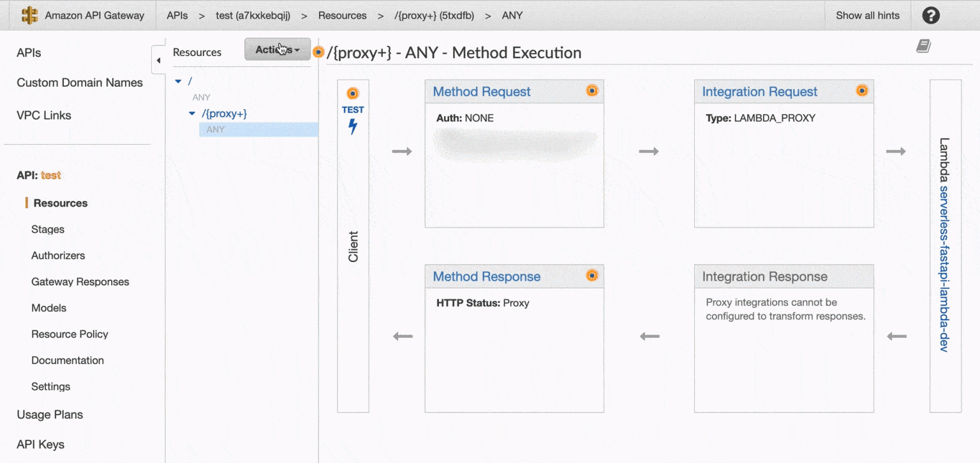Open APIs in the left sidebar

coord(29,53)
